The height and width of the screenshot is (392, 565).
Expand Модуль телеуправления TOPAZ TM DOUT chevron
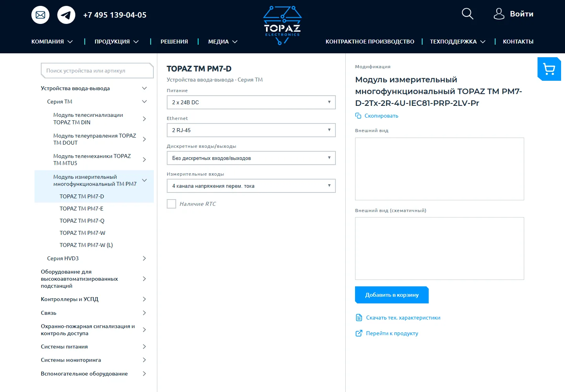point(144,139)
